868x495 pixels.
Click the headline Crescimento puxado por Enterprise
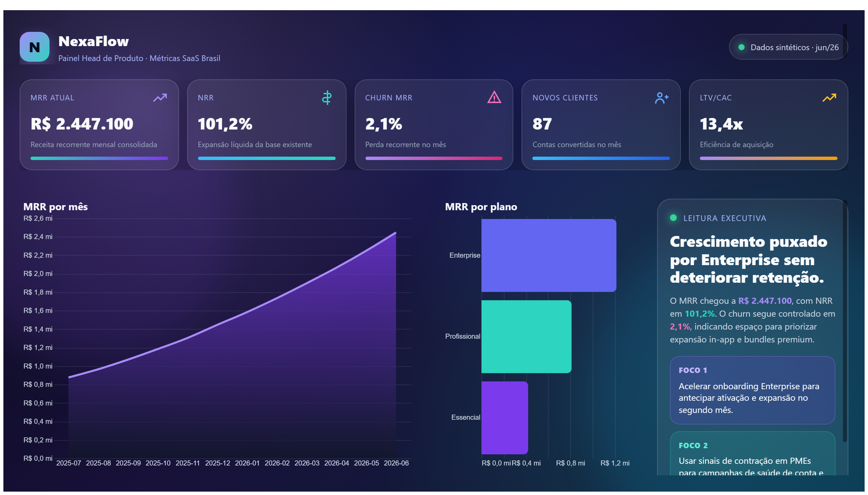(x=748, y=260)
